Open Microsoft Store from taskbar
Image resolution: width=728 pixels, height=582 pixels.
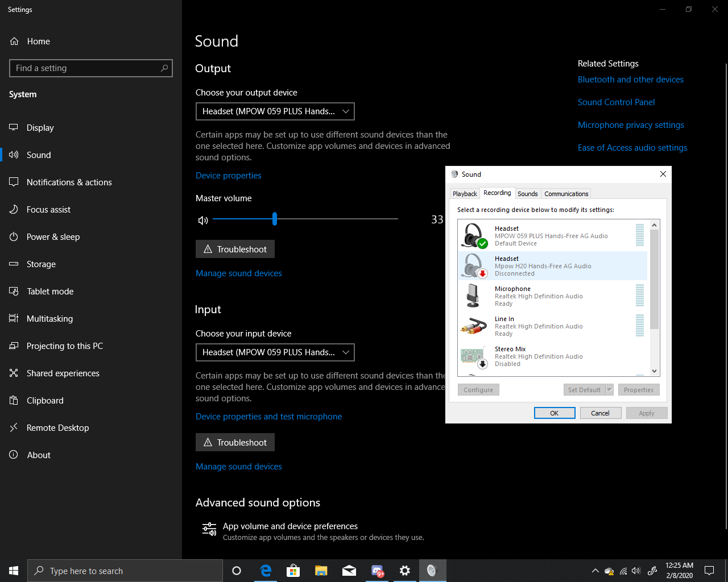click(x=293, y=571)
